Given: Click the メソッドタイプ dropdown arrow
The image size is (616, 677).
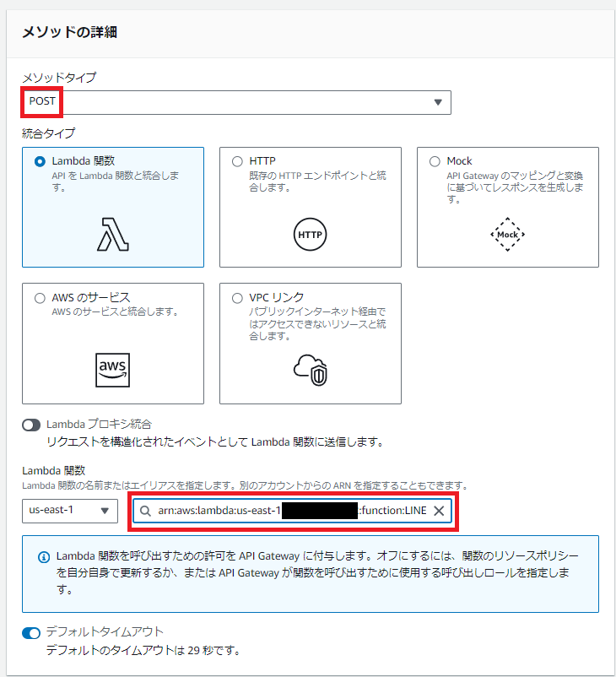Looking at the screenshot, I should click(x=438, y=102).
